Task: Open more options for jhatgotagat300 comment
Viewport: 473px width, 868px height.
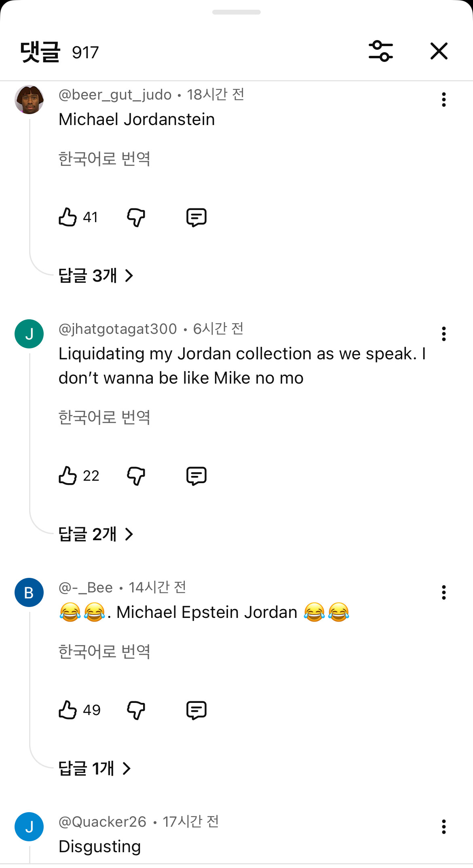Action: (443, 334)
